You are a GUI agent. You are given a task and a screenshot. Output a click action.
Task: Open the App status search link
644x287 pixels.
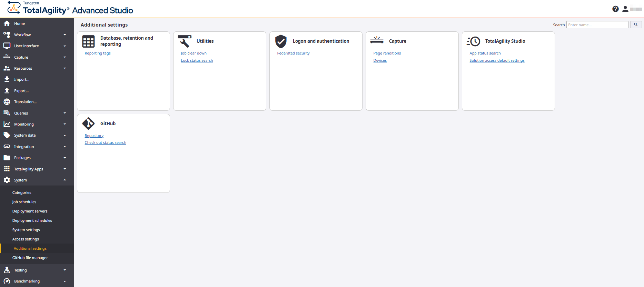click(x=485, y=53)
